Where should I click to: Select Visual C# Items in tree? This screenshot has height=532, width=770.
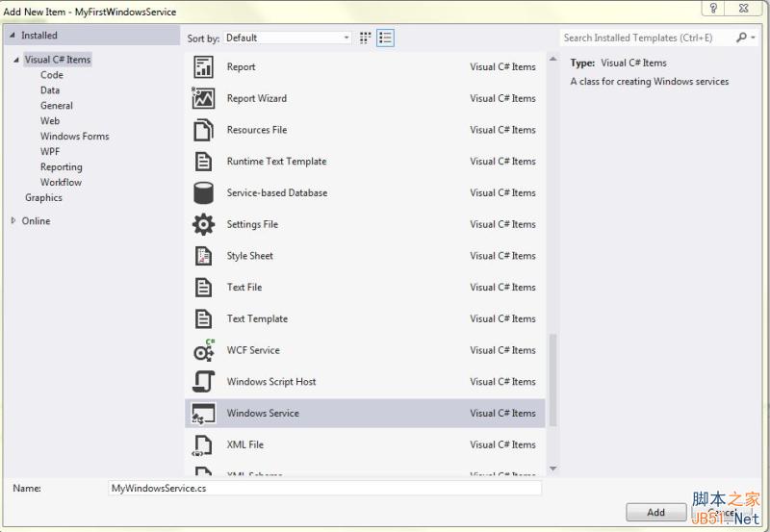coord(58,60)
